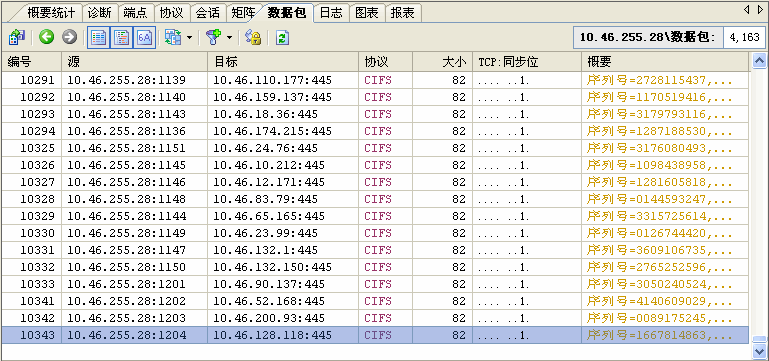Open the 端点 tab

pyautogui.click(x=135, y=13)
